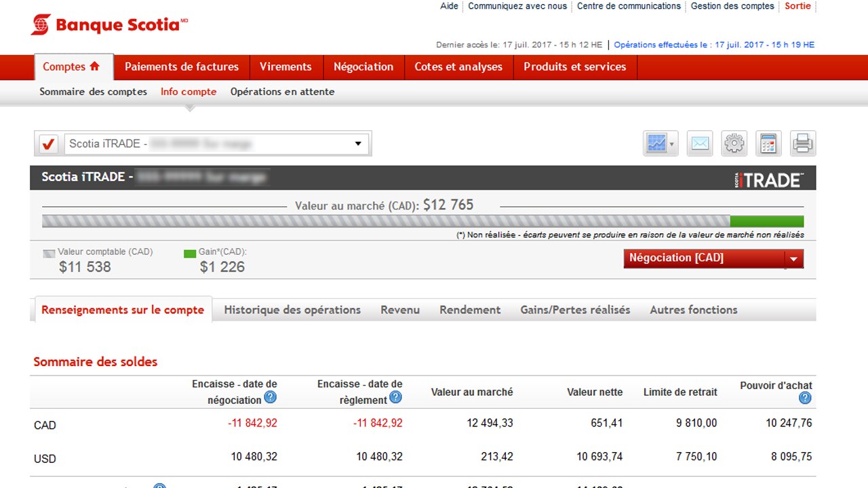Click Valeur comptable amount $11 538
Viewport: 868px width, 488px height.
(85, 267)
